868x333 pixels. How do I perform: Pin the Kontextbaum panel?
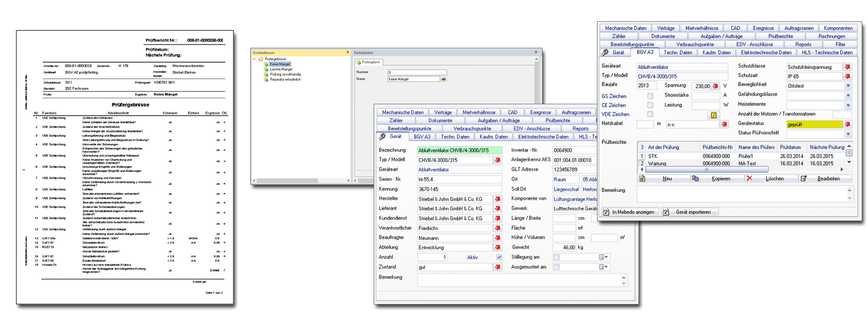point(347,52)
